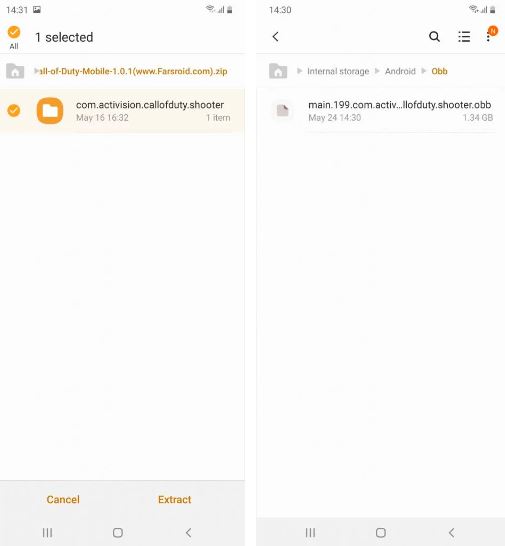Navigate to the Android breadcrumb folder
The width and height of the screenshot is (505, 546).
pos(400,71)
